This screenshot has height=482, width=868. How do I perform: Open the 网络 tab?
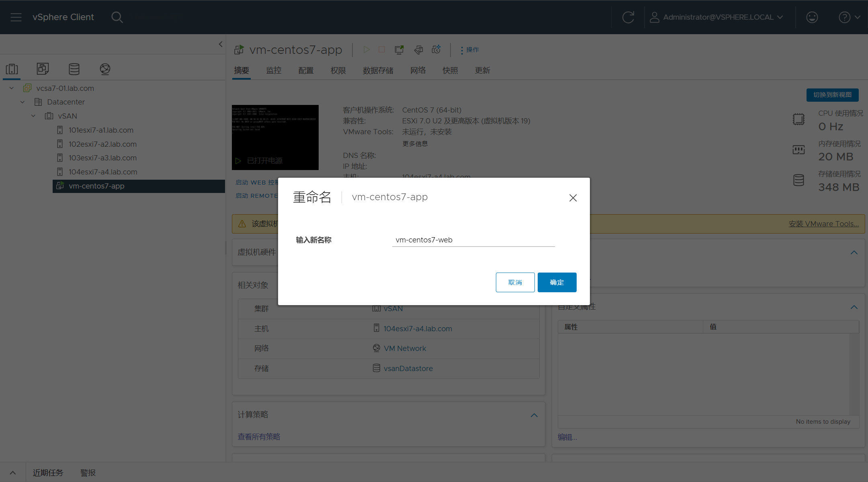[418, 71]
